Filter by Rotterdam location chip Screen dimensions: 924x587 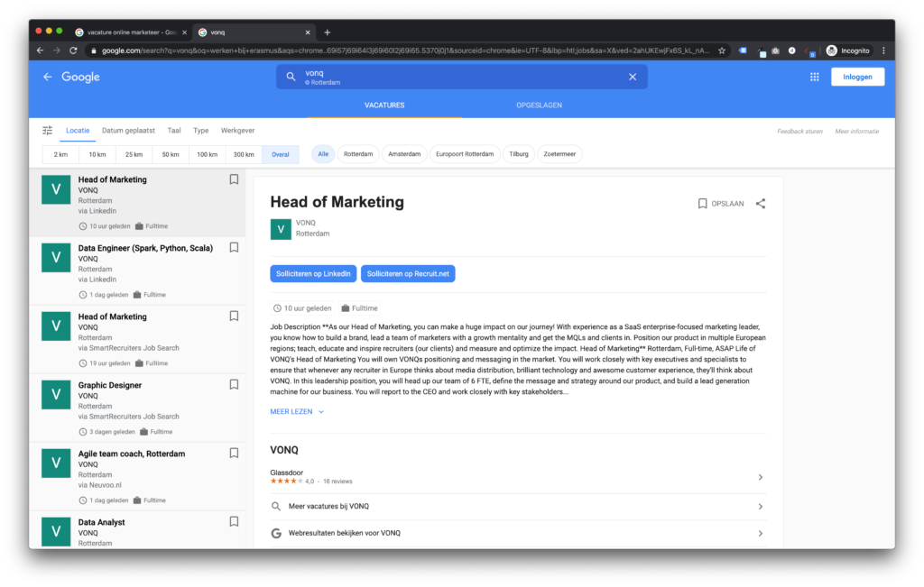pyautogui.click(x=358, y=153)
